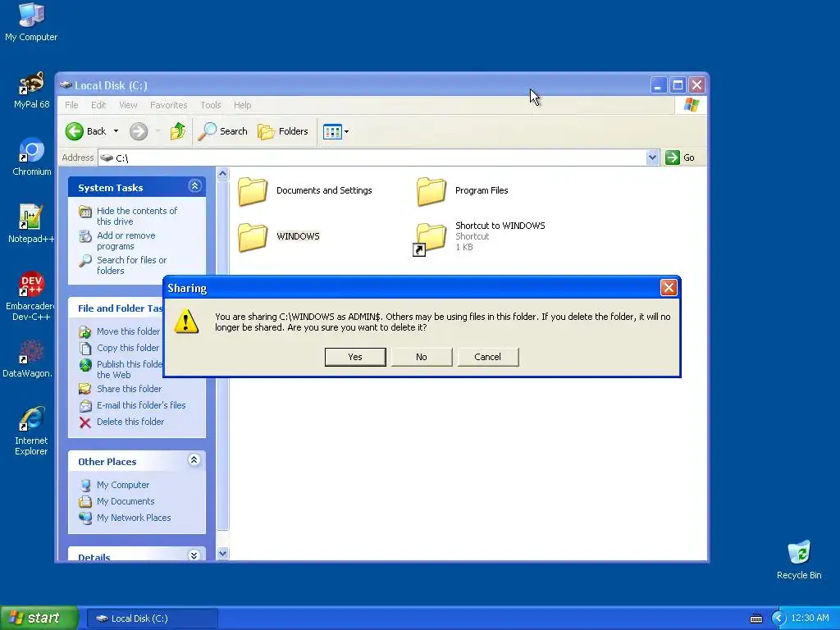Image resolution: width=840 pixels, height=630 pixels.
Task: Expand the address bar dropdown
Action: coord(652,157)
